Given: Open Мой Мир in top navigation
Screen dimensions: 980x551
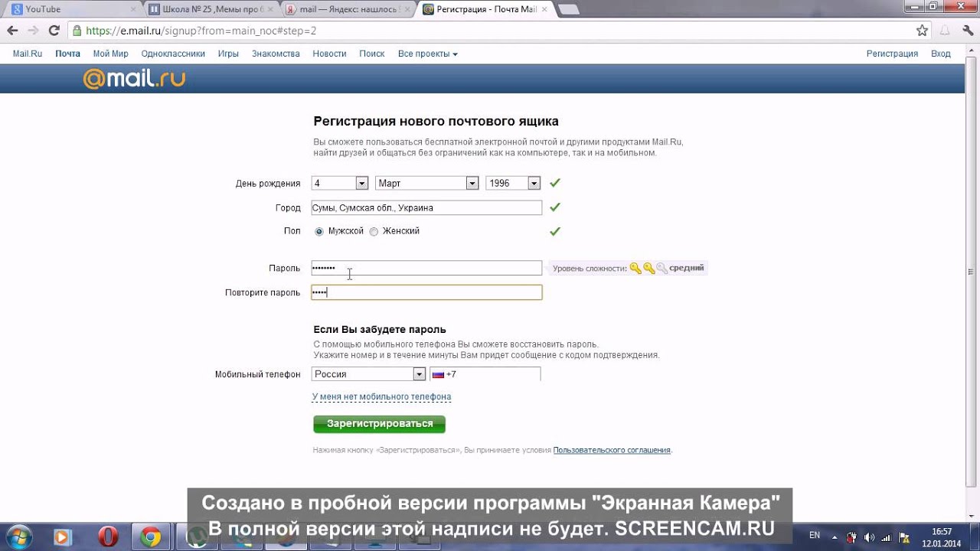Looking at the screenshot, I should [111, 54].
